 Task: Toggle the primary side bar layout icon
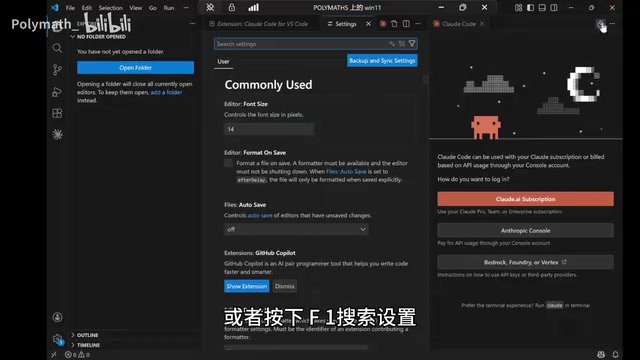[x=530, y=8]
